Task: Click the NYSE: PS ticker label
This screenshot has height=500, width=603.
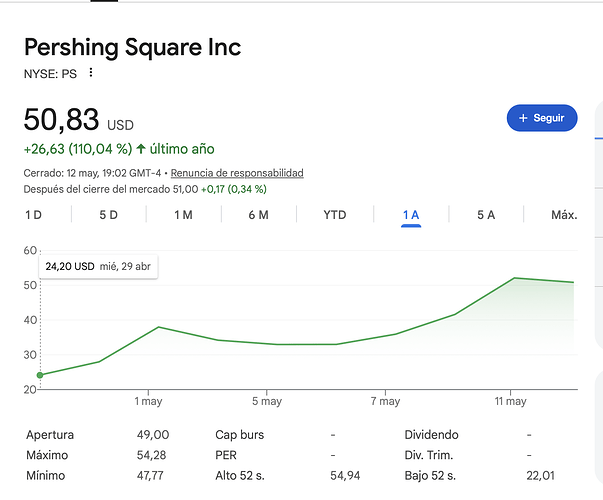Action: [50, 74]
